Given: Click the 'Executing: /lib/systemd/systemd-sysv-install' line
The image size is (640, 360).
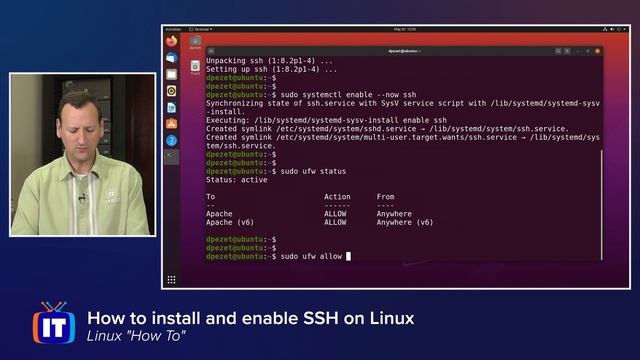Looking at the screenshot, I should tap(326, 120).
